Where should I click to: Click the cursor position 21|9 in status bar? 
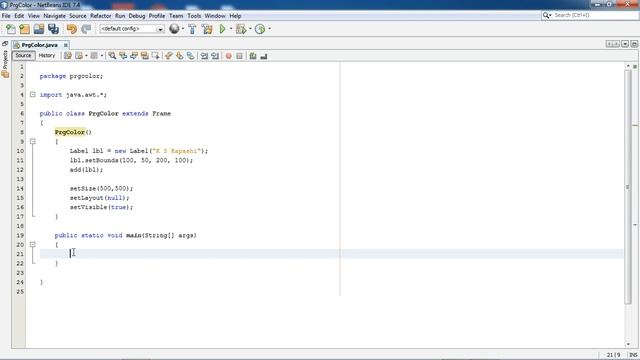click(613, 355)
